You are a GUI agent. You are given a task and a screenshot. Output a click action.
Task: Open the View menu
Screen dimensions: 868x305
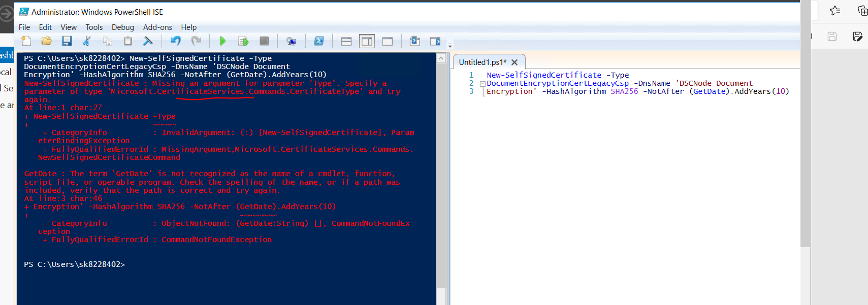[69, 27]
